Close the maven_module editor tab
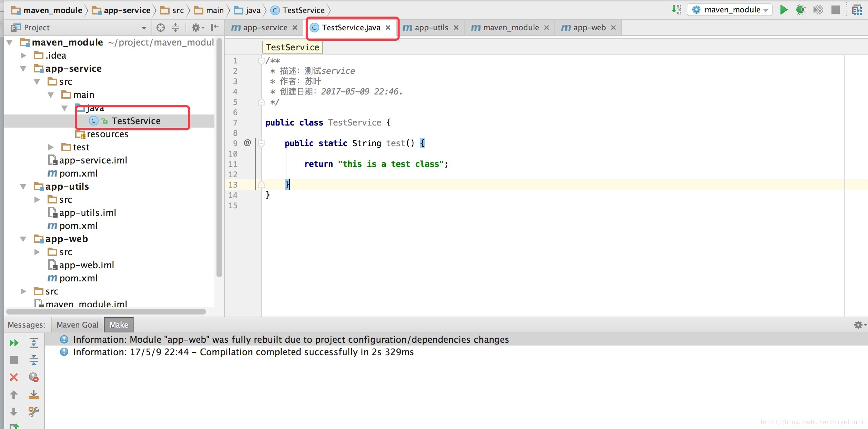The height and width of the screenshot is (429, 868). pyautogui.click(x=546, y=28)
